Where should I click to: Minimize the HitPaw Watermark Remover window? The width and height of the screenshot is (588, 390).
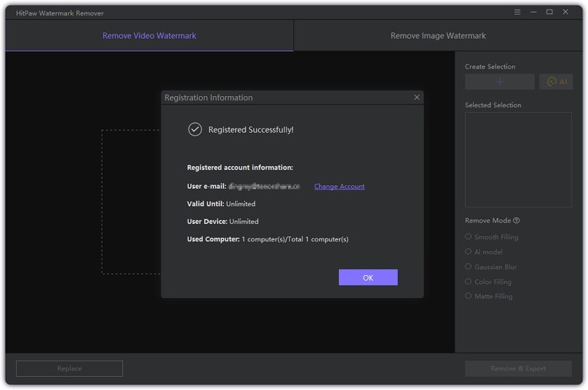click(533, 12)
